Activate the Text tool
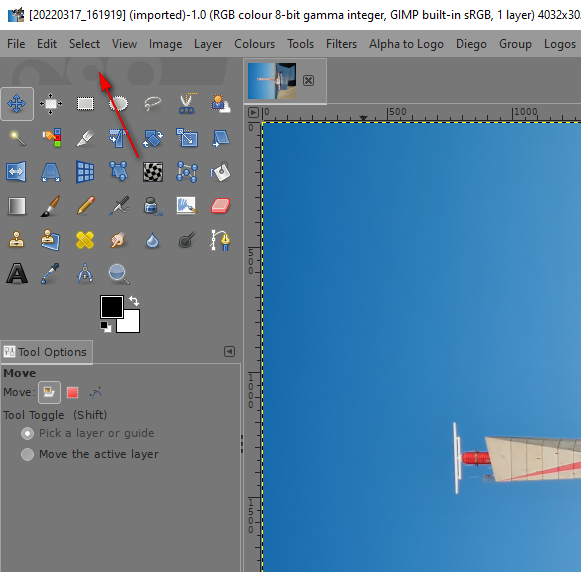 (17, 274)
